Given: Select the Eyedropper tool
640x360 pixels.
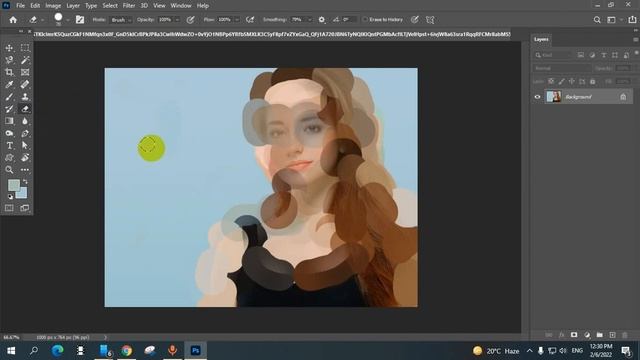Looking at the screenshot, I should click(x=9, y=84).
